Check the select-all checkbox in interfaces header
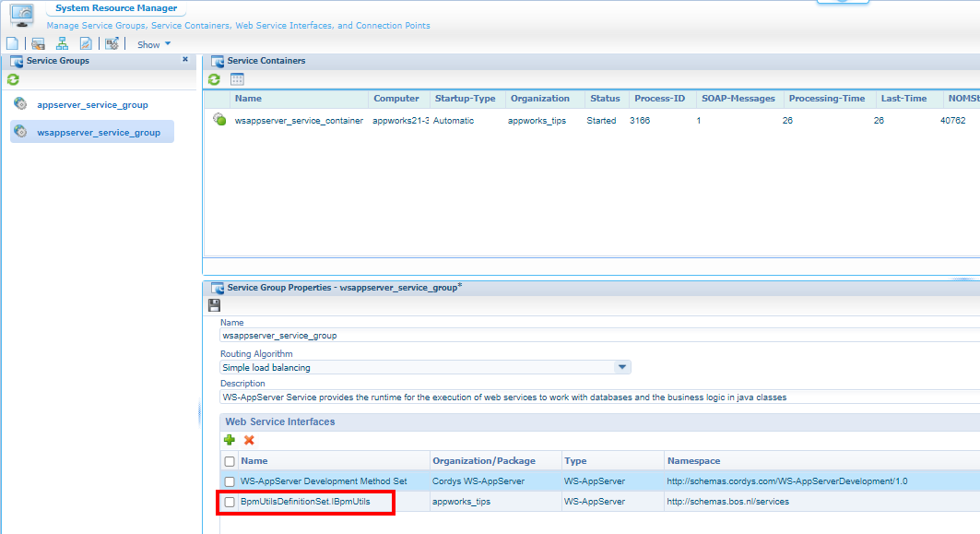980x534 pixels. 230,461
